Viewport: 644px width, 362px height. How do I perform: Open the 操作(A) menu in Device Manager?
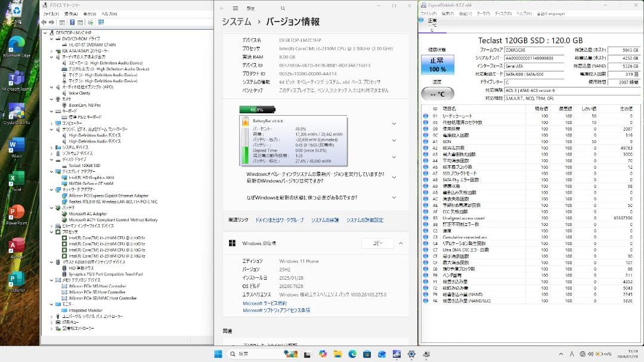71,13
